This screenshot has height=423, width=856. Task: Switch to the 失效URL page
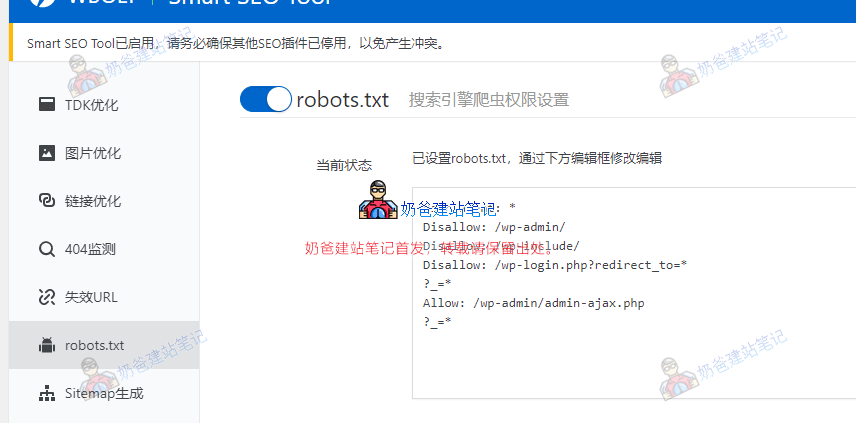(92, 297)
